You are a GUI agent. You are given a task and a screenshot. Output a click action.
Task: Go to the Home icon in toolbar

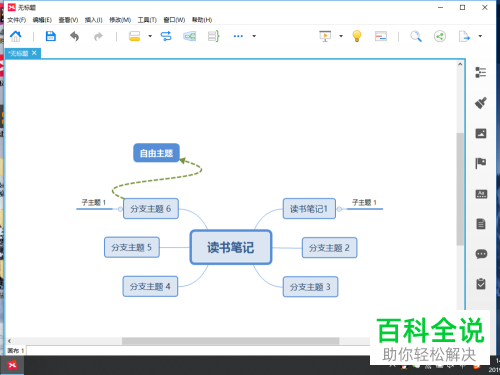pyautogui.click(x=16, y=36)
